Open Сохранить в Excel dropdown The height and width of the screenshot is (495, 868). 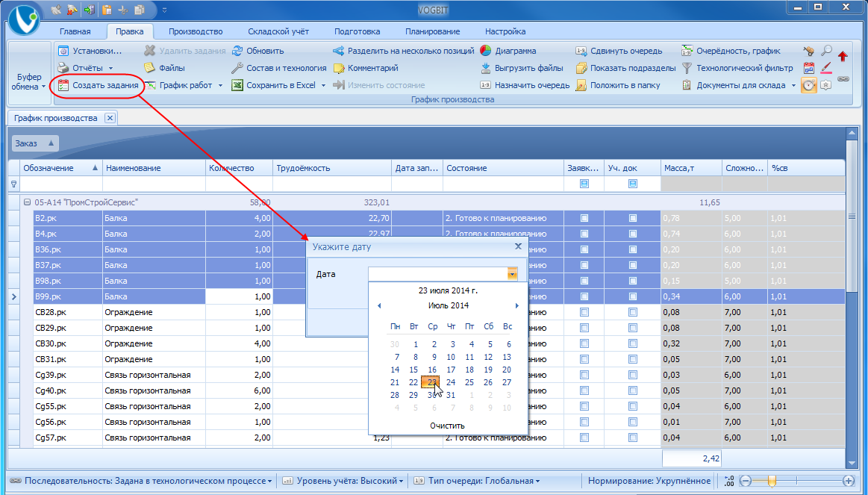(323, 85)
